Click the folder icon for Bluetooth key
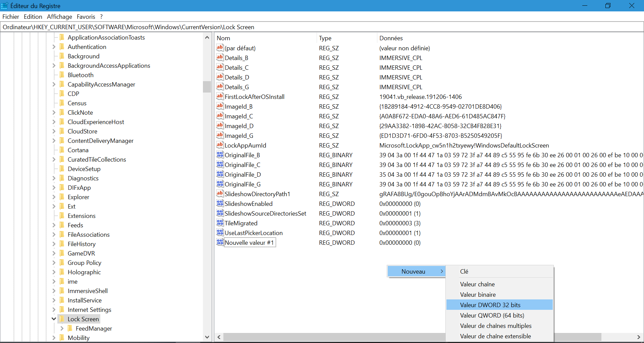The width and height of the screenshot is (644, 343). pyautogui.click(x=62, y=75)
